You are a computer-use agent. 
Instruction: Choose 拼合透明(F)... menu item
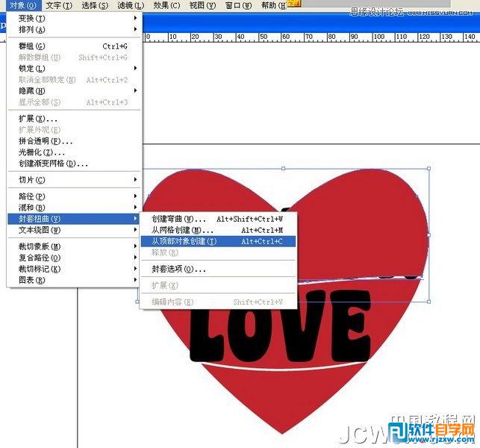coord(75,141)
